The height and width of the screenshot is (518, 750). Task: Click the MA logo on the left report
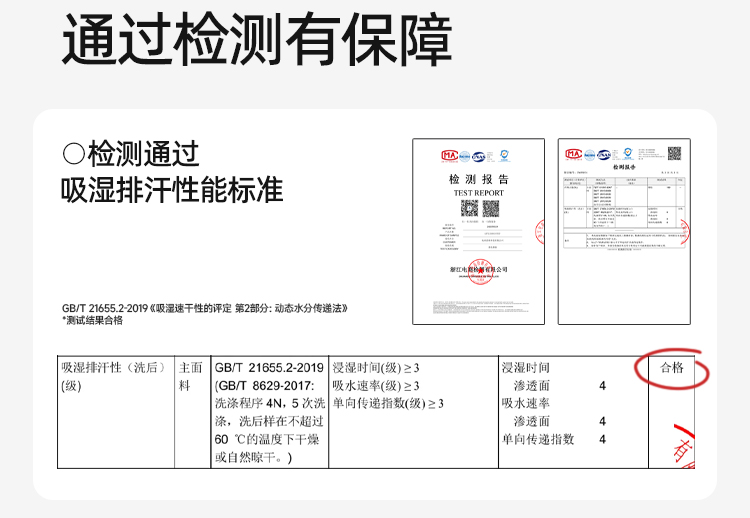click(449, 155)
